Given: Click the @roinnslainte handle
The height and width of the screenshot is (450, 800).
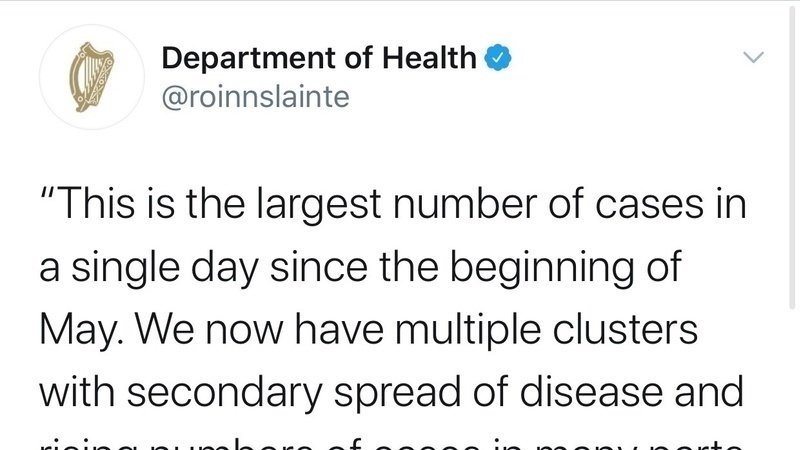Looking at the screenshot, I should 255,98.
